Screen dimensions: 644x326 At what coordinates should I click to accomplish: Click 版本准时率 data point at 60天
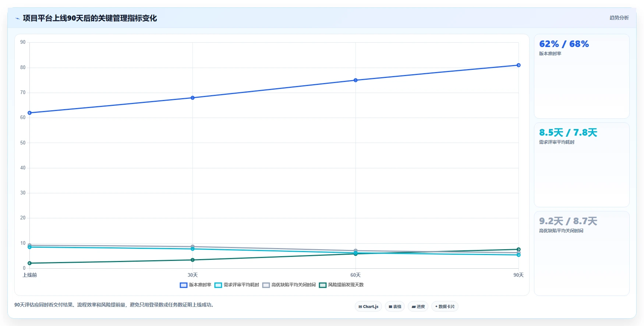(355, 80)
